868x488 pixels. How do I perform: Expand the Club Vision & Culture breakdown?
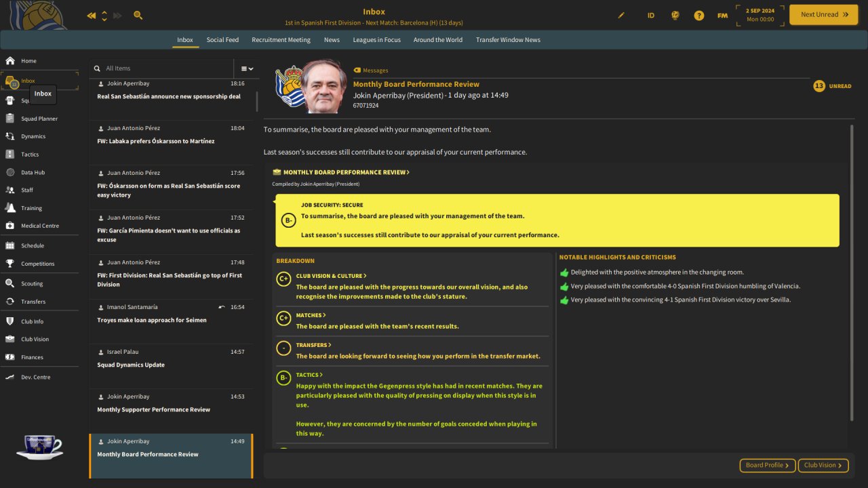tap(331, 276)
